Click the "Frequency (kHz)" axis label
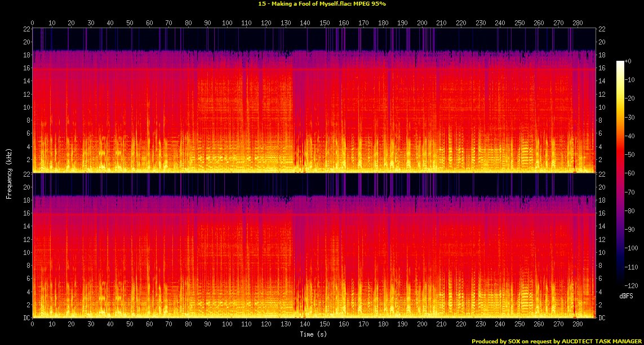This screenshot has width=644, height=345. click(x=9, y=172)
